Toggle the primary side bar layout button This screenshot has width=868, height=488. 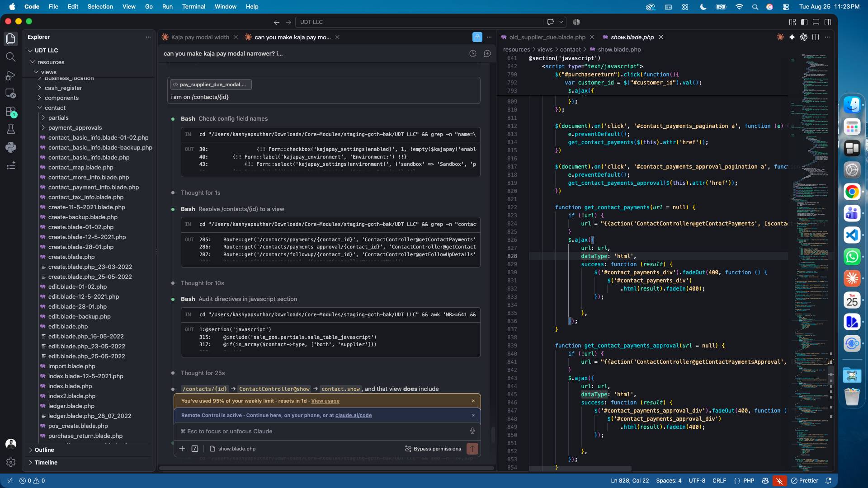click(804, 22)
